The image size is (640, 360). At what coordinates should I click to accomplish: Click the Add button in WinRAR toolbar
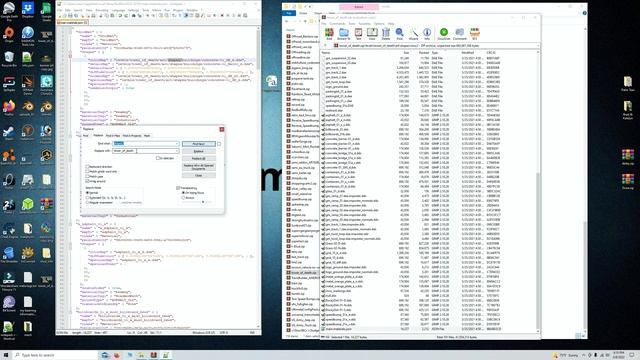pyautogui.click(x=329, y=33)
